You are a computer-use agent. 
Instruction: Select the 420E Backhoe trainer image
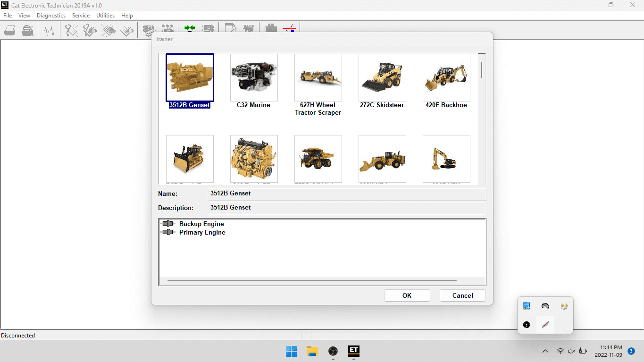click(x=446, y=77)
